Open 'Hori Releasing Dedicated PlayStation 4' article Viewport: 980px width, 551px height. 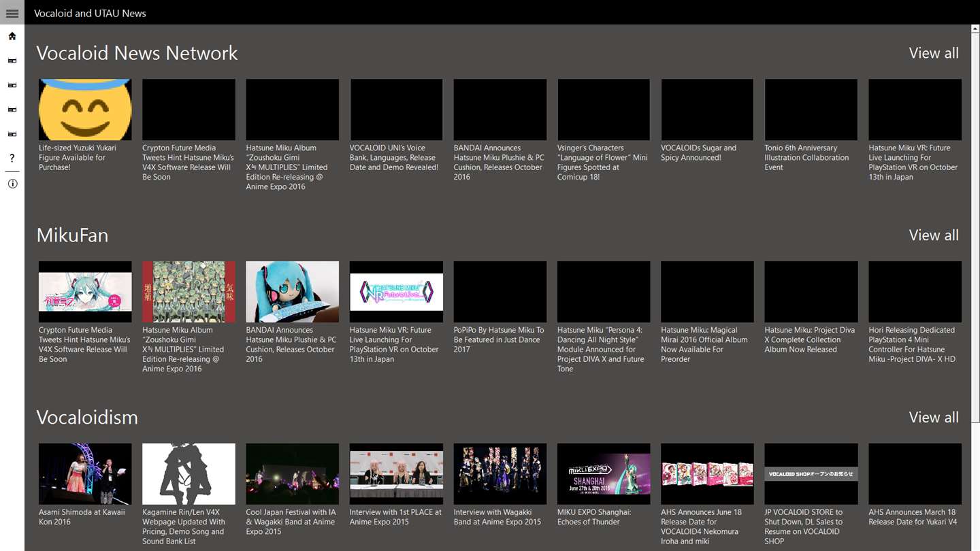coord(915,312)
